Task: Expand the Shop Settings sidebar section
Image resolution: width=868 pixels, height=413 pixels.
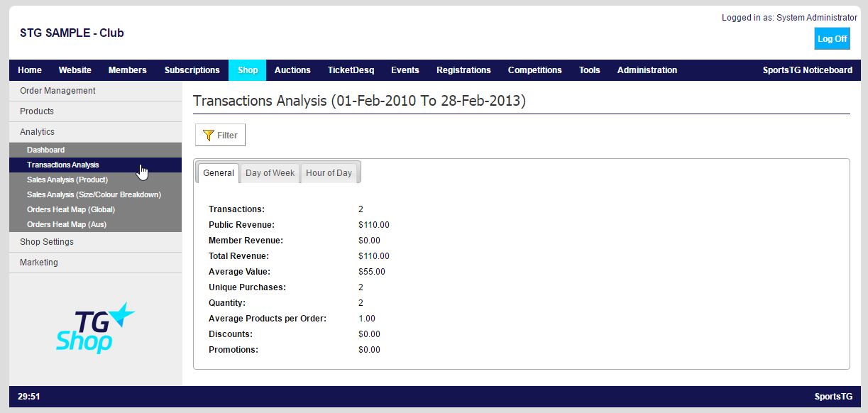Action: point(95,242)
